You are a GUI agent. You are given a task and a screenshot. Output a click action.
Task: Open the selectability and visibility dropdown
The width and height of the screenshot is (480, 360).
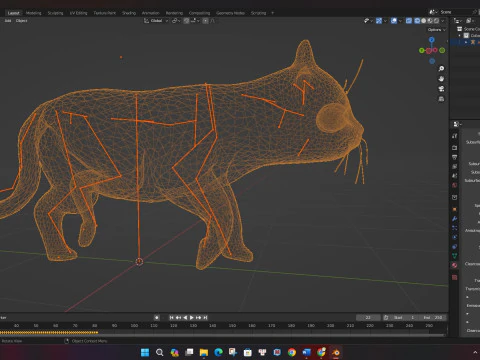click(x=368, y=21)
